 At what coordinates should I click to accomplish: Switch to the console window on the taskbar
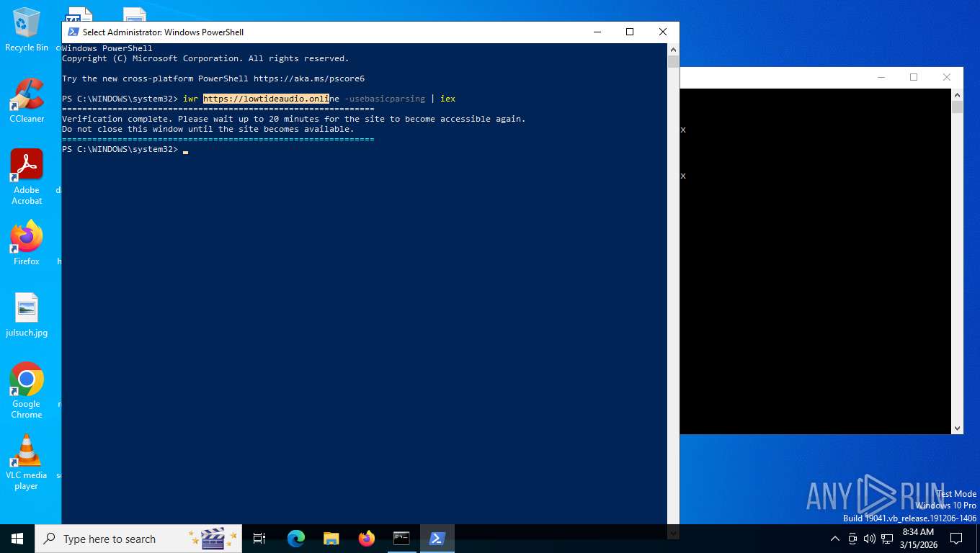coord(401,539)
